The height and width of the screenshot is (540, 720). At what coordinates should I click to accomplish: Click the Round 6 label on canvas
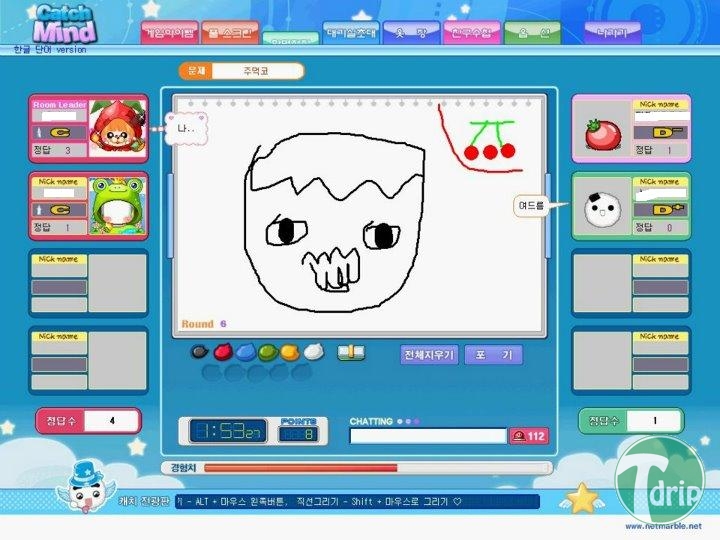pos(204,324)
